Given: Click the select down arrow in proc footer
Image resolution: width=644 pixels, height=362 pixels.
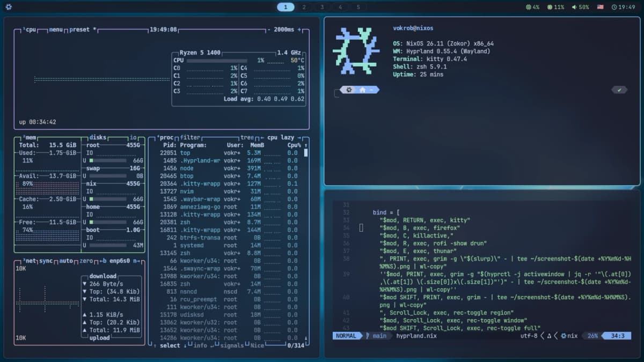Looking at the screenshot, I should [184, 345].
